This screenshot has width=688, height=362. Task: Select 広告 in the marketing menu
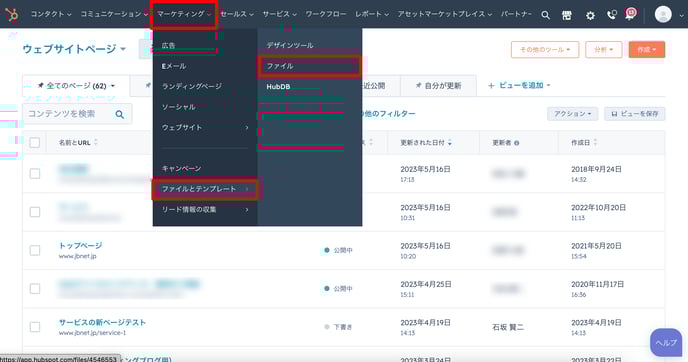[168, 45]
